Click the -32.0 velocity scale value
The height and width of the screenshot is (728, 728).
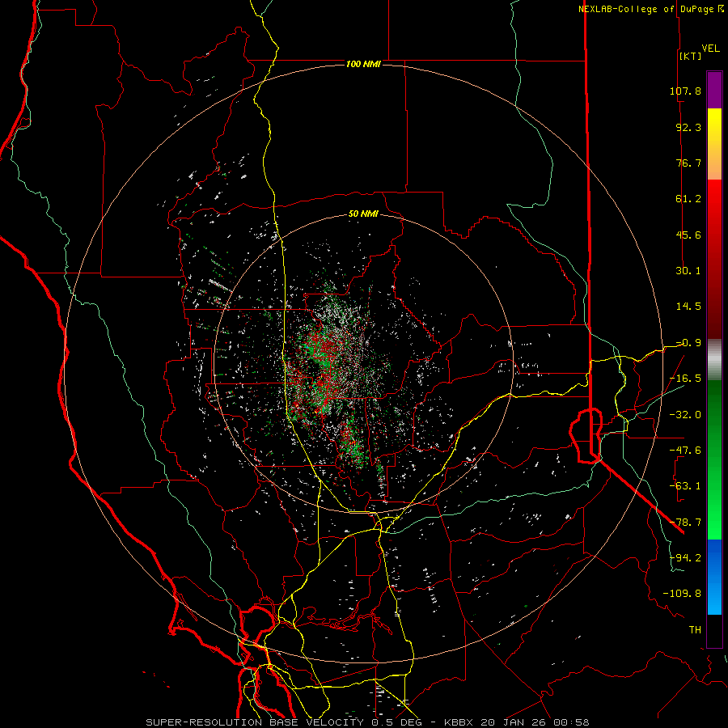685,415
